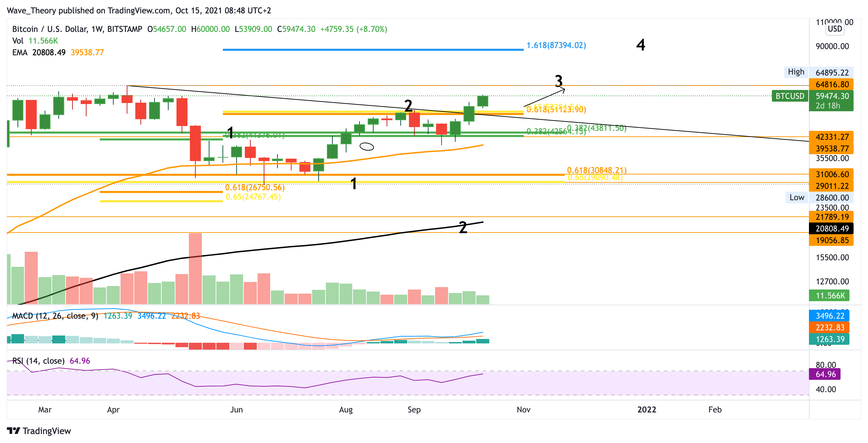Click the RSI (14, close) legend
The image size is (868, 443).
(x=38, y=361)
